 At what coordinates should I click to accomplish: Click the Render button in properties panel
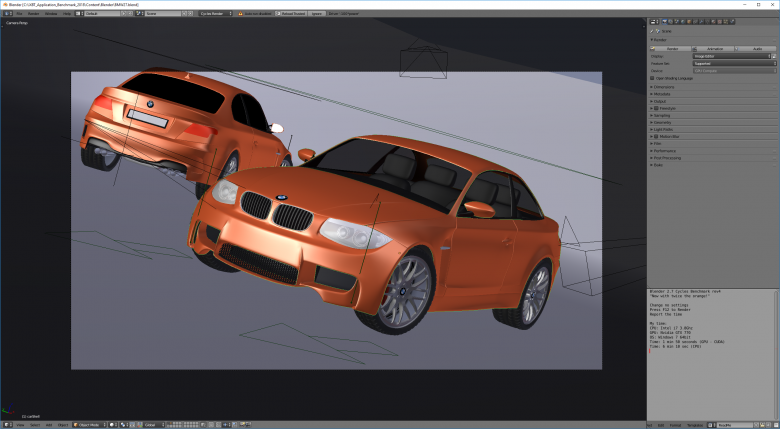click(671, 47)
